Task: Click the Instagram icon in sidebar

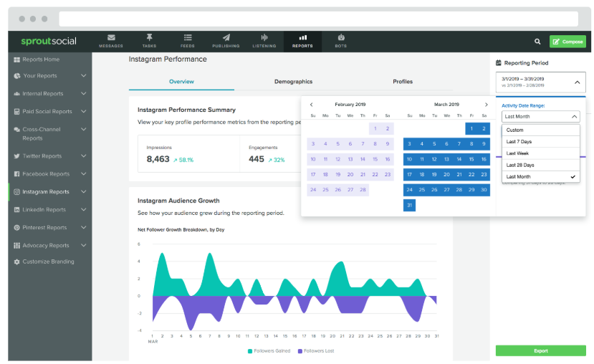Action: 16,191
